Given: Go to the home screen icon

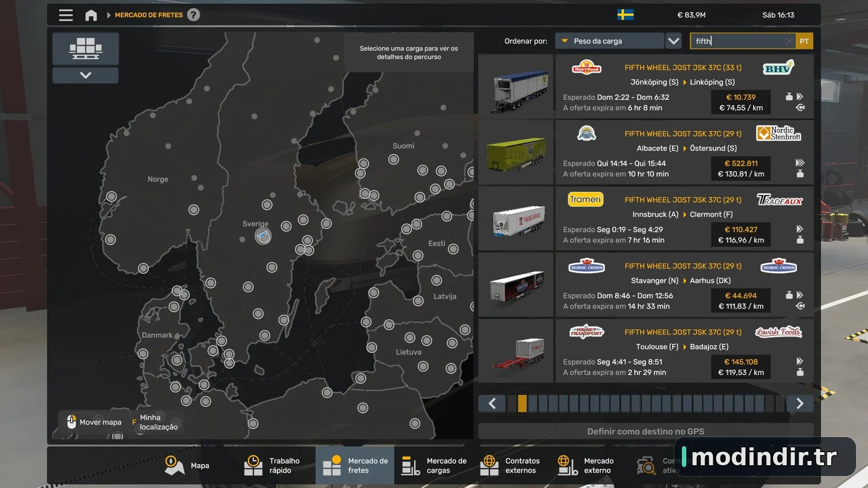Looking at the screenshot, I should [91, 15].
